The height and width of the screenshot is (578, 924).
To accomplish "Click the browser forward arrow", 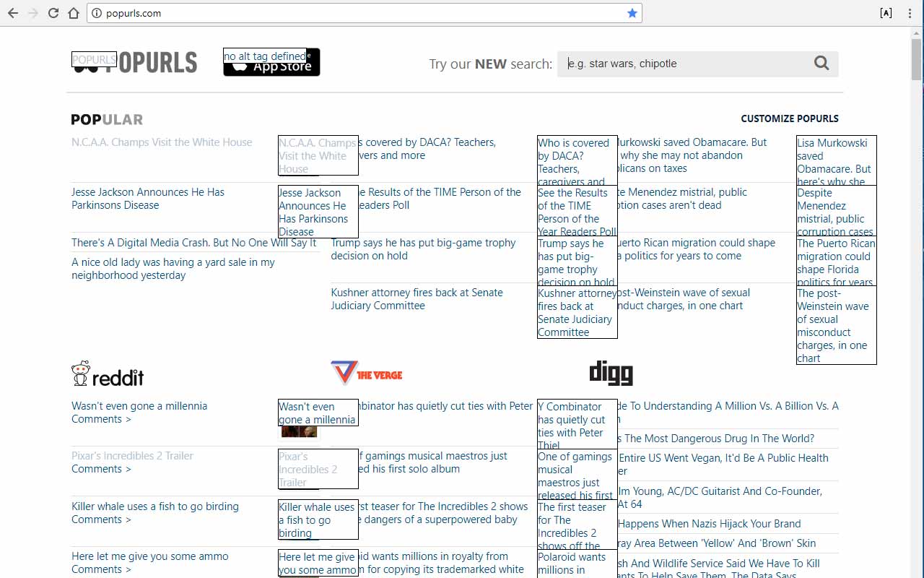I will 33,13.
